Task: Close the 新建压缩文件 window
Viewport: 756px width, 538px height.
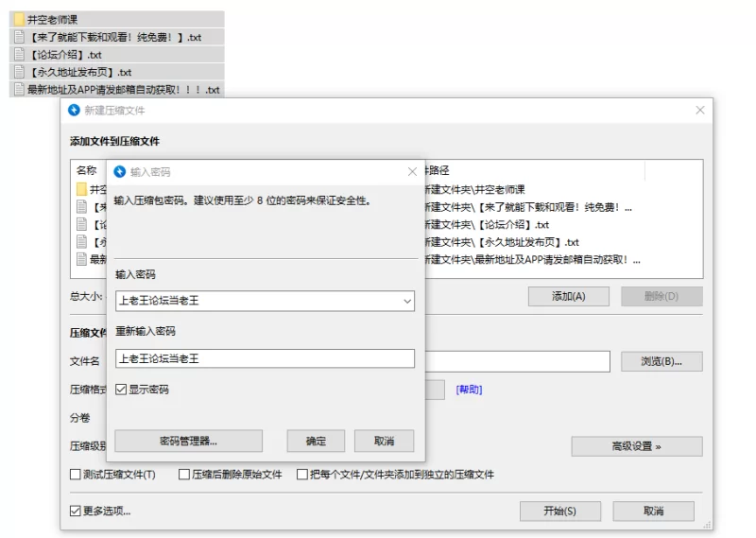Action: [700, 110]
